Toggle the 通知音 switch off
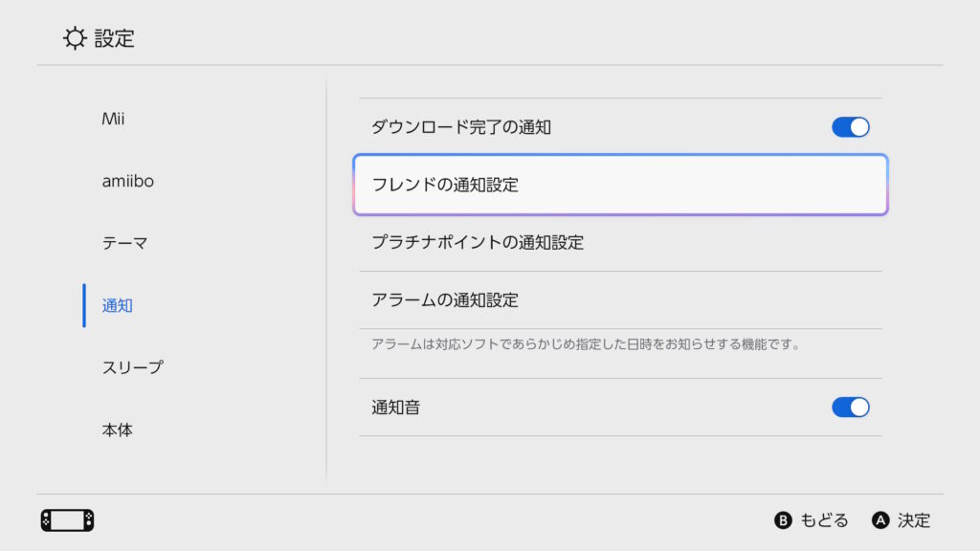Viewport: 980px width, 551px height. tap(851, 408)
